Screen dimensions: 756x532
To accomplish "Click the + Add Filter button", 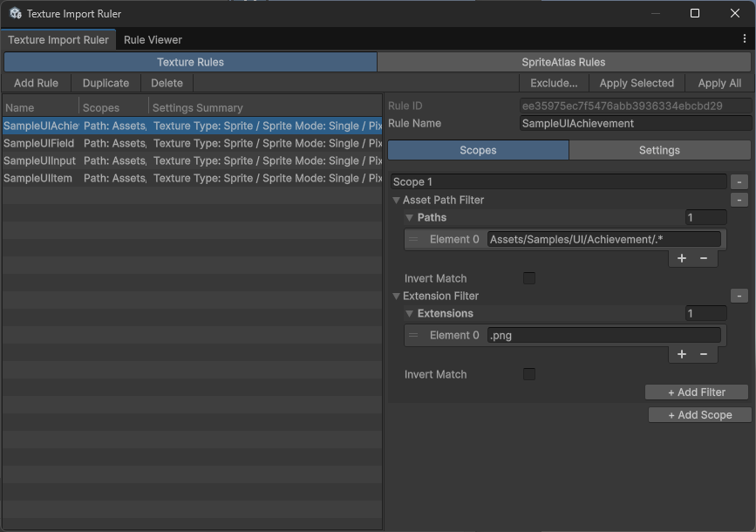I will 696,392.
